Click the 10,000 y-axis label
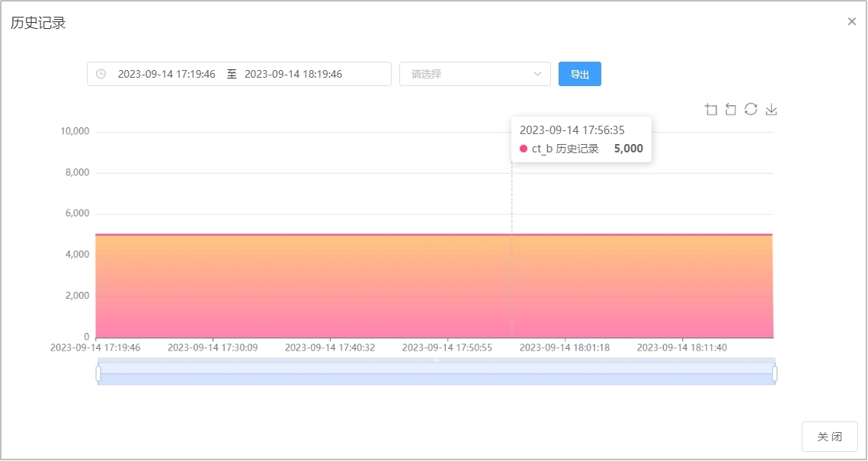The width and height of the screenshot is (868, 461). (75, 131)
